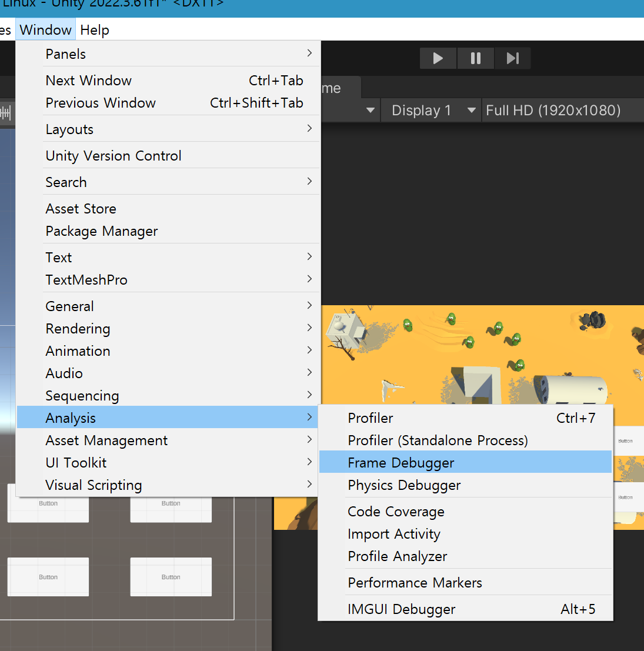This screenshot has height=651, width=644.
Task: Expand the Asset Management submenu
Action: pos(168,440)
